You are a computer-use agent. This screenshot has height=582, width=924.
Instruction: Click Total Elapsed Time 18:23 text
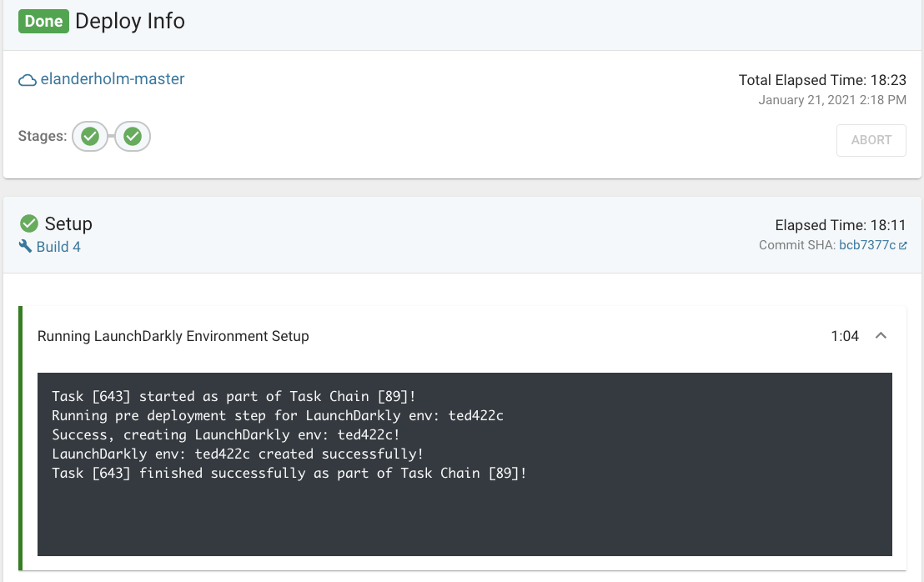pyautogui.click(x=822, y=80)
